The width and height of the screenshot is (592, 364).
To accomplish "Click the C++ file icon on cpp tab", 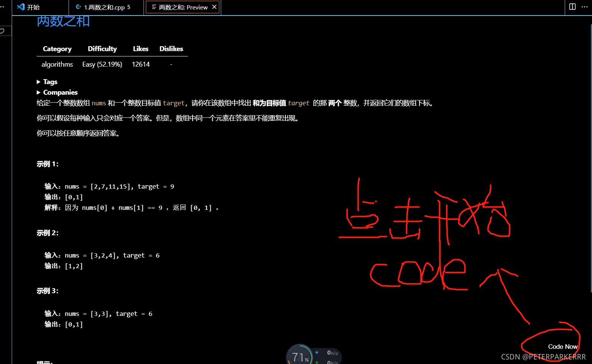I will point(78,7).
